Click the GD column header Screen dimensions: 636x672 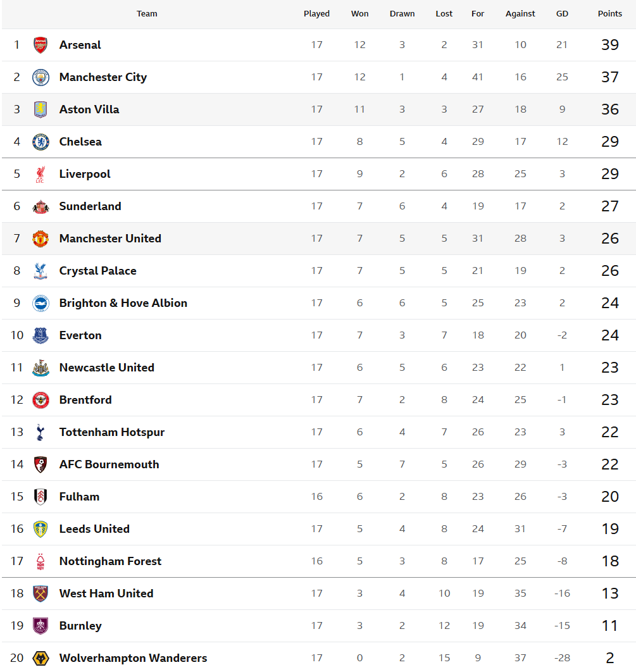(x=562, y=14)
